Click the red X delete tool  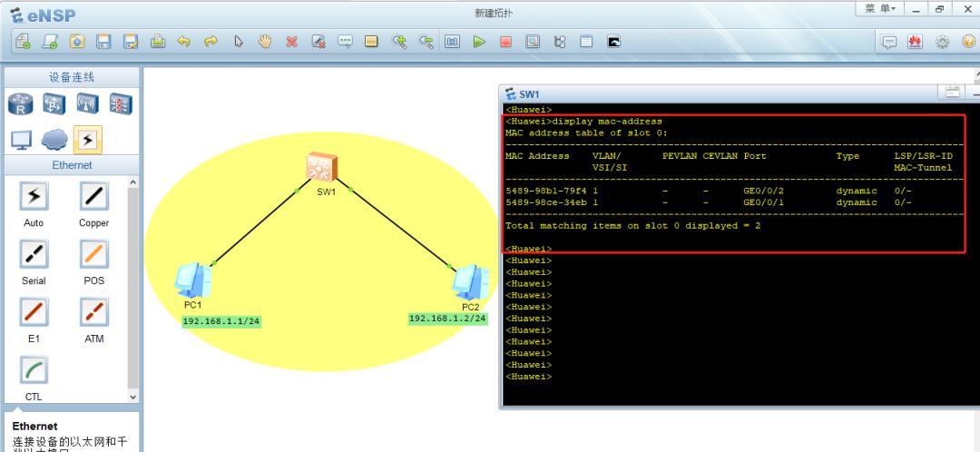[292, 42]
